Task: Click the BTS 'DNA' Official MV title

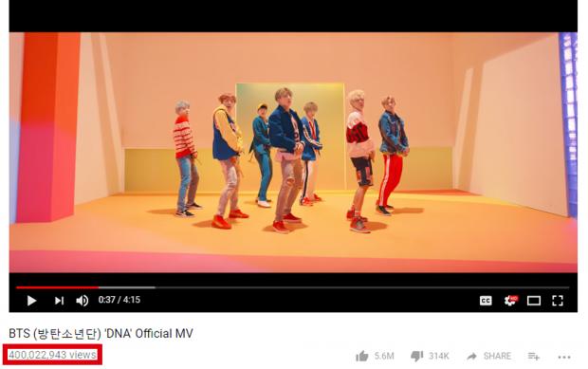Action: coord(101,333)
